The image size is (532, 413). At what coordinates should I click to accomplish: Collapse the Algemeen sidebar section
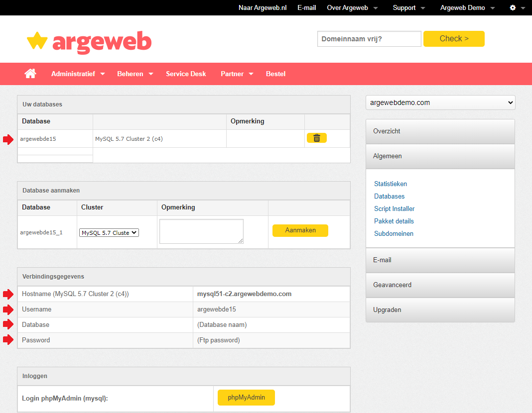point(440,156)
